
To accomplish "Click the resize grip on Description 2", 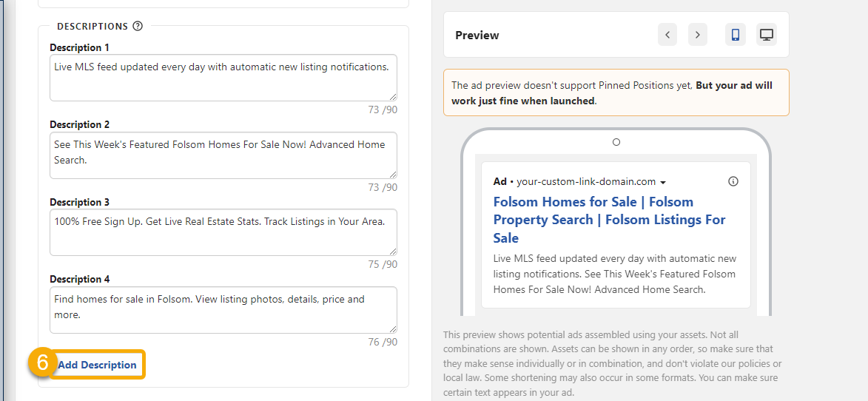I will click(393, 175).
